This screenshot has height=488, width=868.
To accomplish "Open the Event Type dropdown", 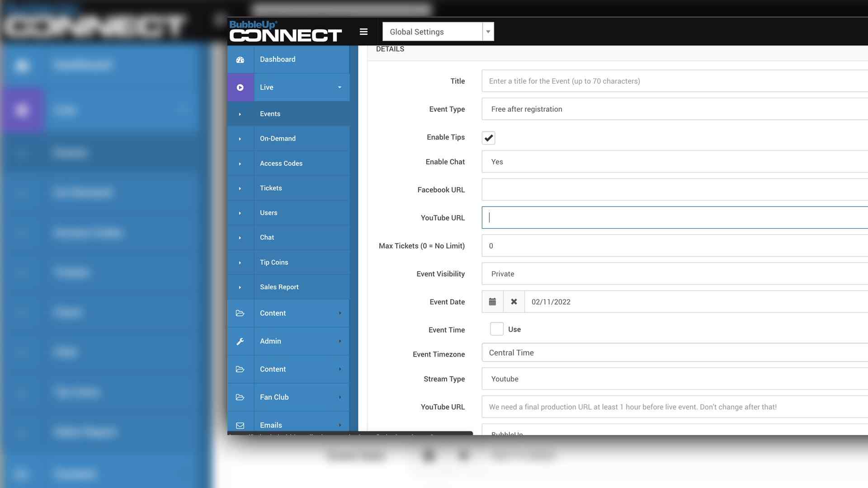I will [675, 109].
